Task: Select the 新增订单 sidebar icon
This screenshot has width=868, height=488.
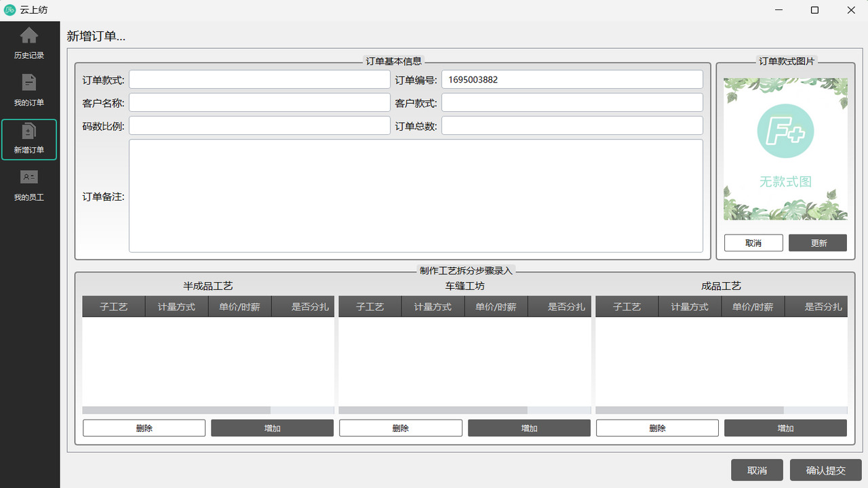Action: [x=29, y=131]
